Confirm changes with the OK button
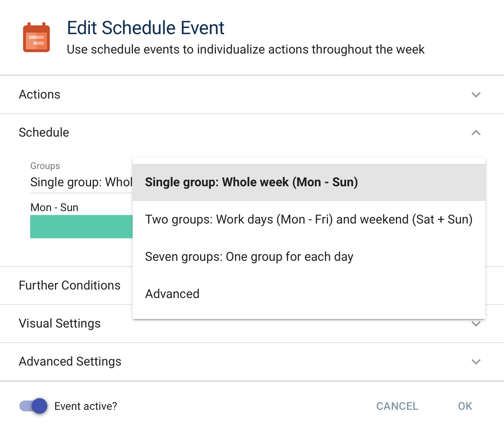504x430 pixels. [464, 406]
